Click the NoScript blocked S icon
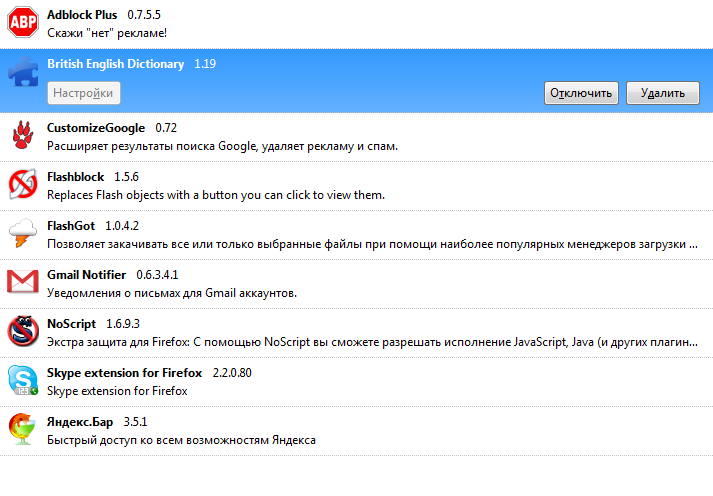The width and height of the screenshot is (713, 496). pos(23,331)
